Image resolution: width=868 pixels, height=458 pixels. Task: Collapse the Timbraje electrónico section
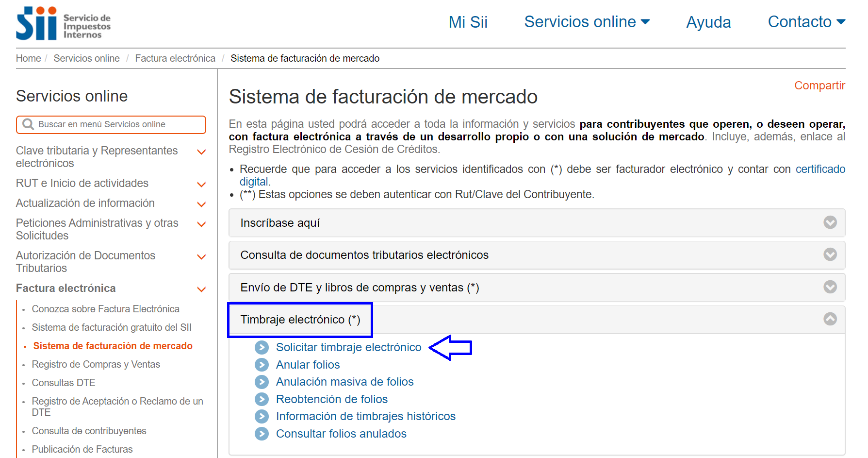coord(830,319)
